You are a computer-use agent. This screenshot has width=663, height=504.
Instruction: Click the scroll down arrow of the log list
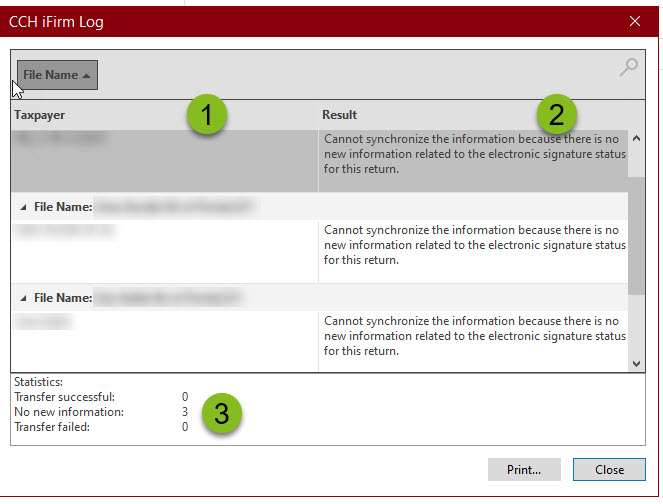click(636, 364)
